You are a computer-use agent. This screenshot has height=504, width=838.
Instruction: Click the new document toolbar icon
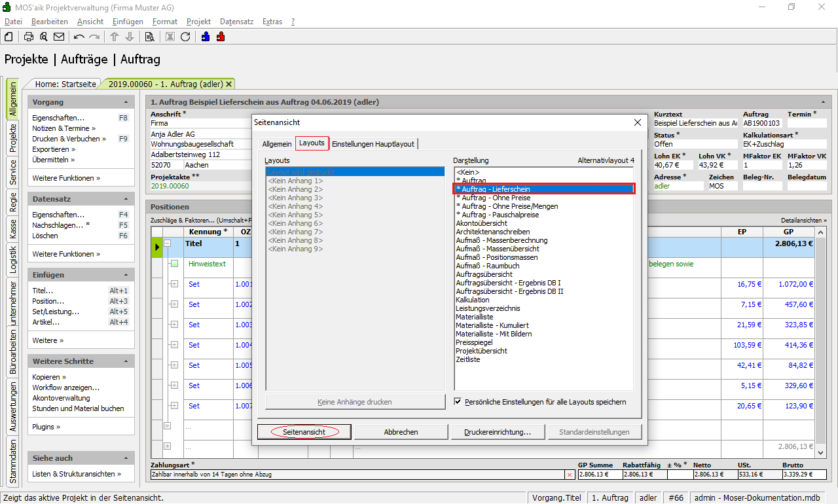click(x=9, y=37)
